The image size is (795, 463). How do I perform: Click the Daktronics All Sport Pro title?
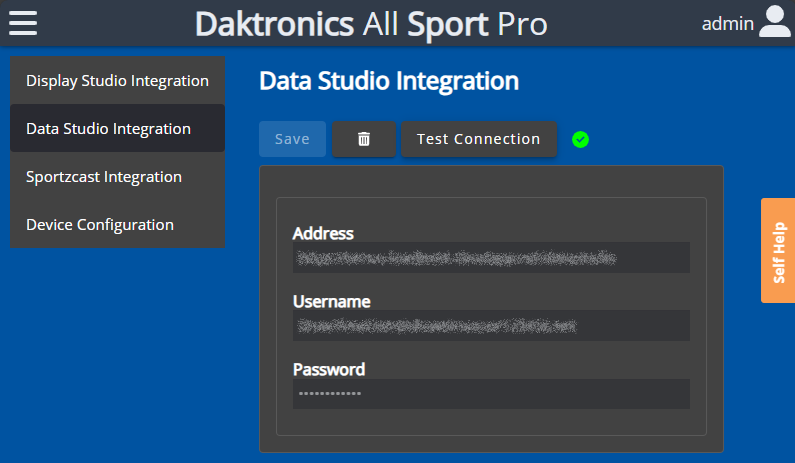(371, 23)
